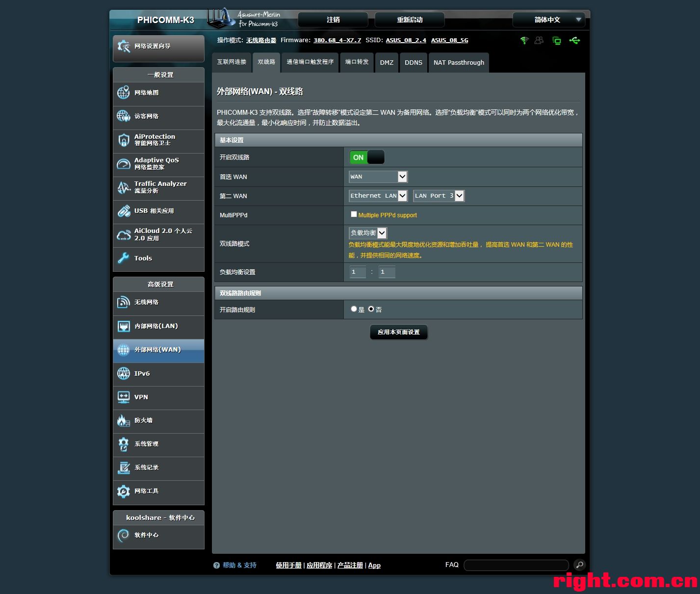Viewport: 700px width, 594px height.
Task: Click the 重新启动 reboot button
Action: click(x=410, y=20)
